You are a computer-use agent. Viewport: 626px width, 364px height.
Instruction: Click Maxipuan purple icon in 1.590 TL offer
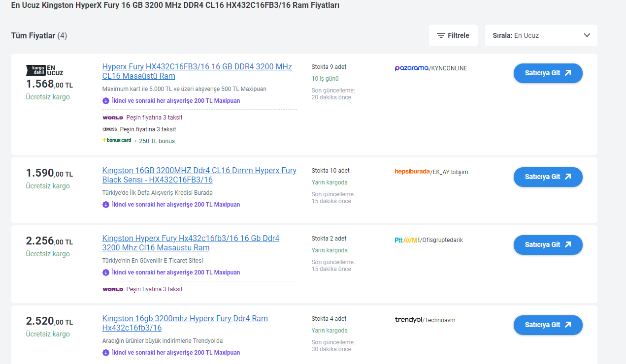pos(105,205)
